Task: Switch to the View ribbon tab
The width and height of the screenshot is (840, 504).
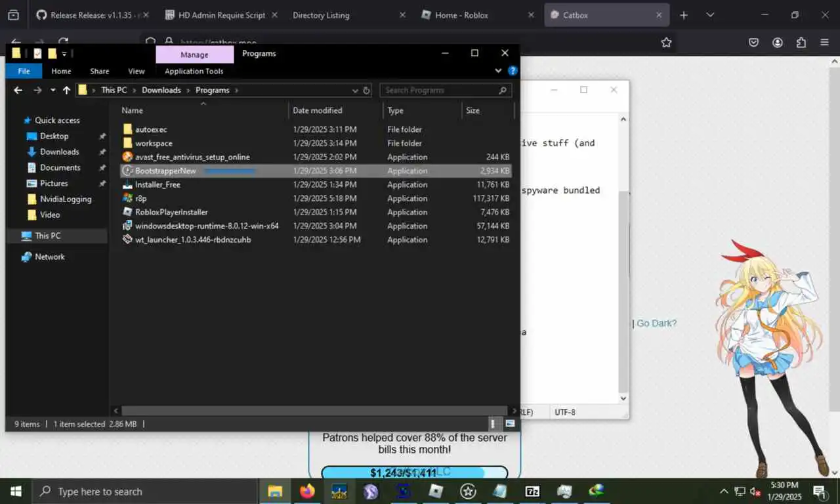Action: tap(136, 71)
